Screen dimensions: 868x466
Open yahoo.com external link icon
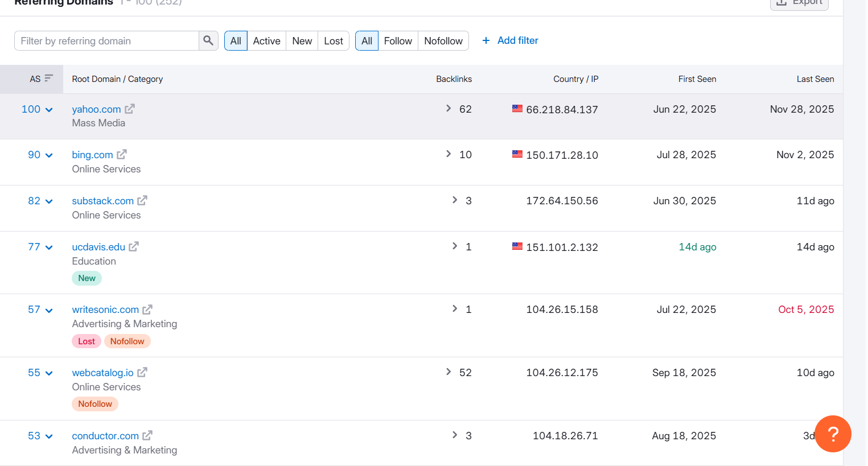(x=130, y=108)
